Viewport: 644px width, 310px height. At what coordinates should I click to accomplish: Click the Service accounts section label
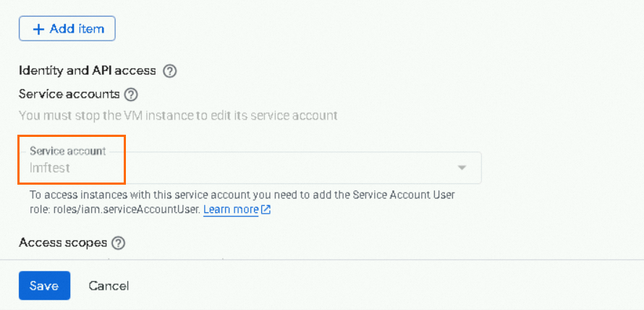[69, 94]
